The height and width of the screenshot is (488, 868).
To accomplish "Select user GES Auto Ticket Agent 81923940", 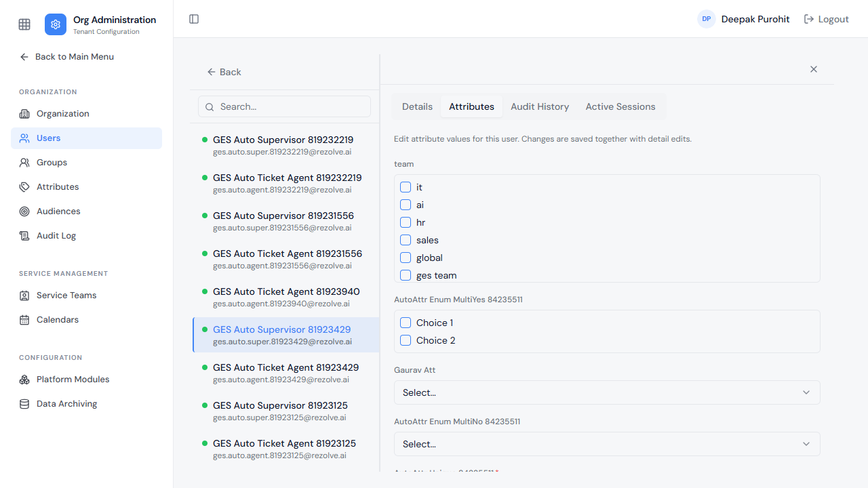I will [x=285, y=297].
